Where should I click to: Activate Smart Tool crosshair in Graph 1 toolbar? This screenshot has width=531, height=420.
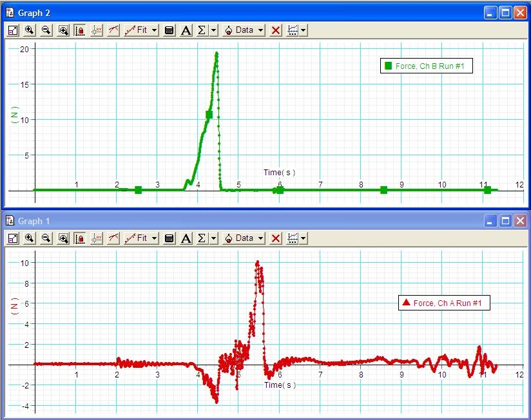tap(97, 238)
